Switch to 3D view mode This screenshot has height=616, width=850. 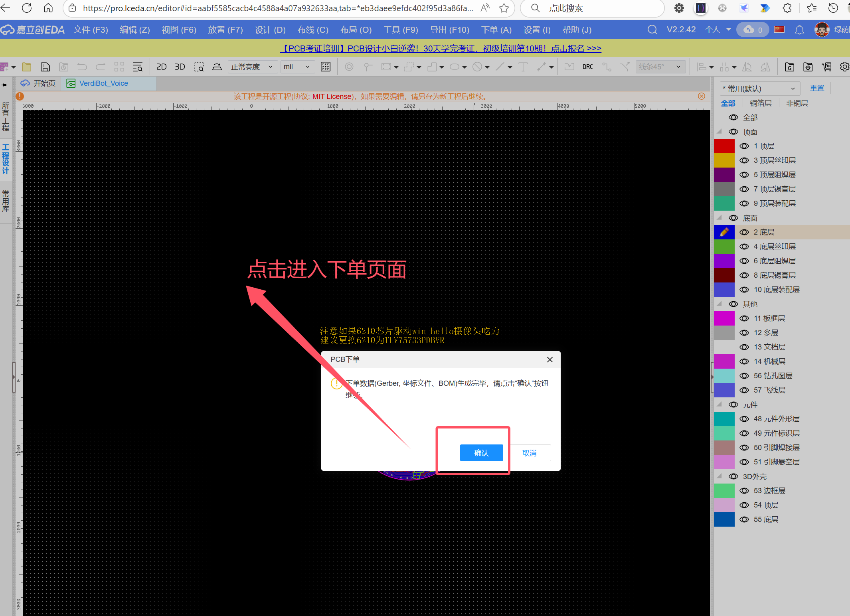tap(180, 67)
